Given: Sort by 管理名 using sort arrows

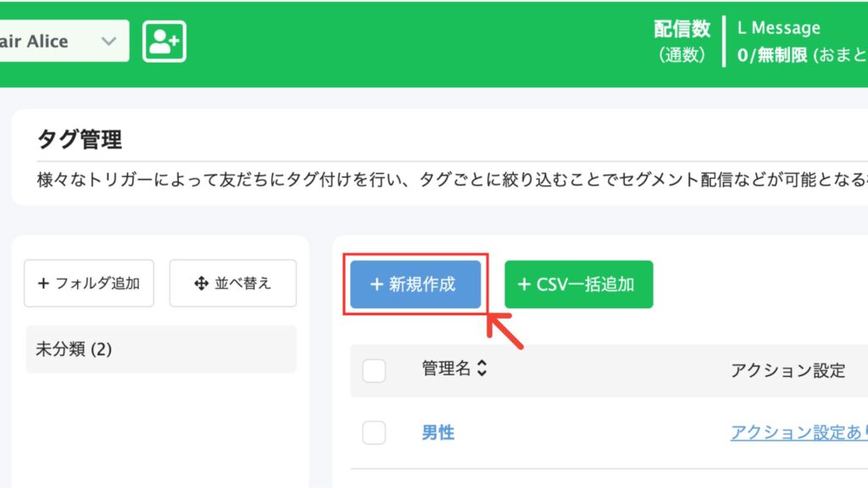Looking at the screenshot, I should (481, 368).
